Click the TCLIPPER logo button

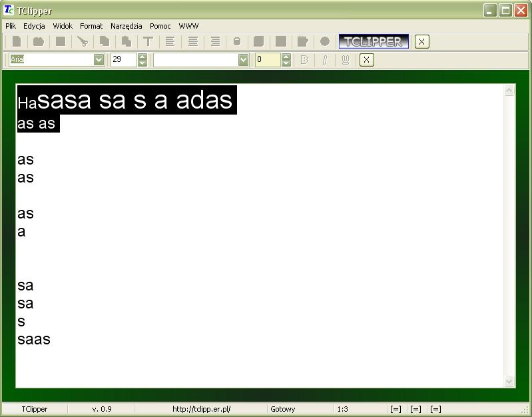374,41
